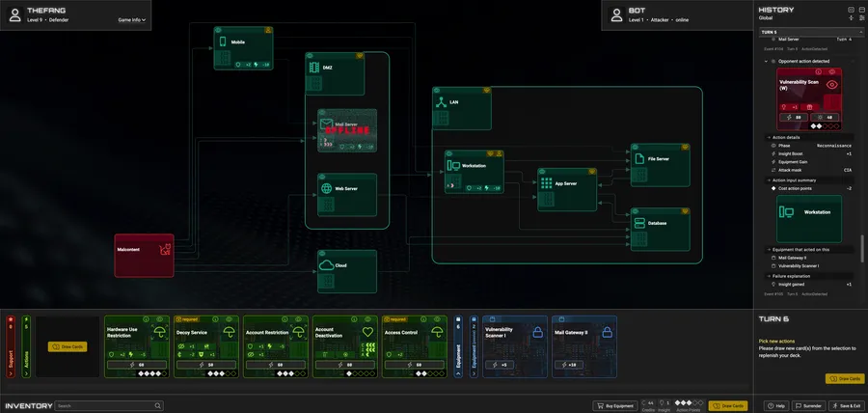Select the Equipment (passive) stack tab
Image resolution: width=868 pixels, height=413 pixels.
474,346
